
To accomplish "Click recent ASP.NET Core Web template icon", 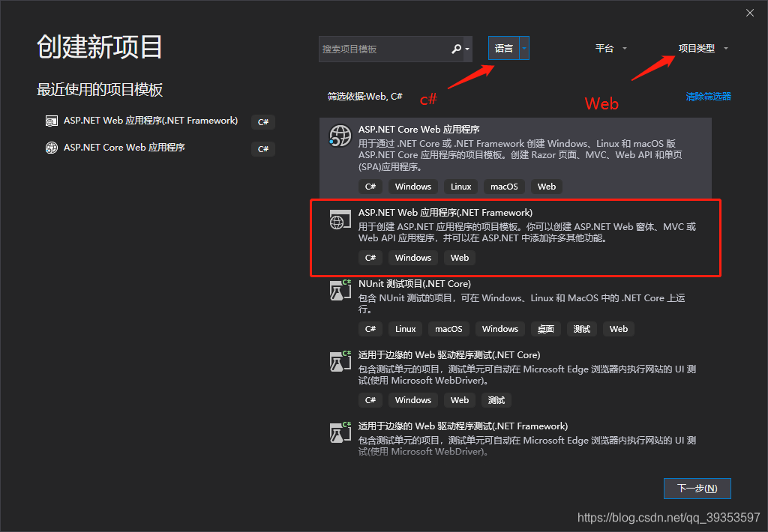I will pos(52,148).
